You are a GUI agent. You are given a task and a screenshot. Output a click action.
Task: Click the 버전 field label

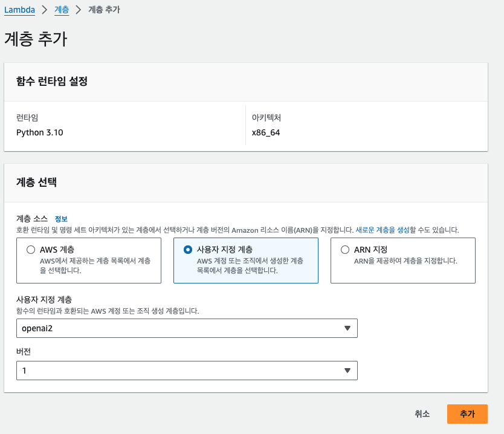24,351
